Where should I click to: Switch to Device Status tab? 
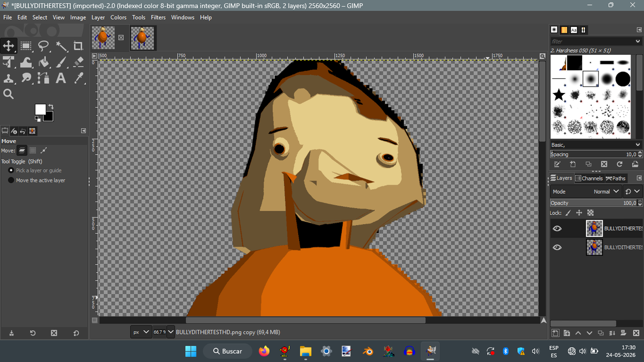pos(13,131)
